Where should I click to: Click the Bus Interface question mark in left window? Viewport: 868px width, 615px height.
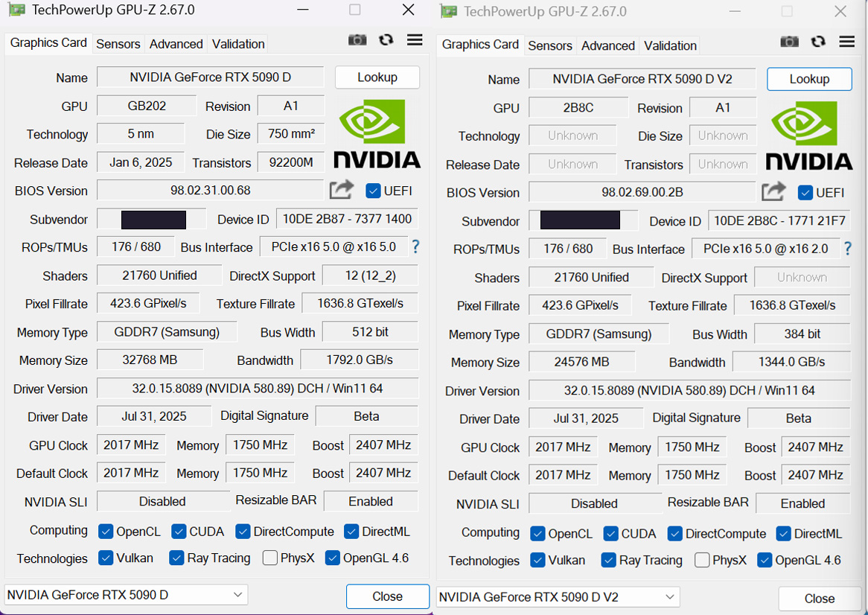pos(415,246)
